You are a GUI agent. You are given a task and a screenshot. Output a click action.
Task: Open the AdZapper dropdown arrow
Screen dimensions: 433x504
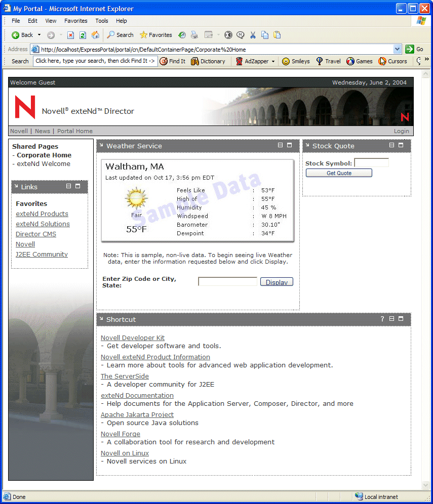click(273, 61)
